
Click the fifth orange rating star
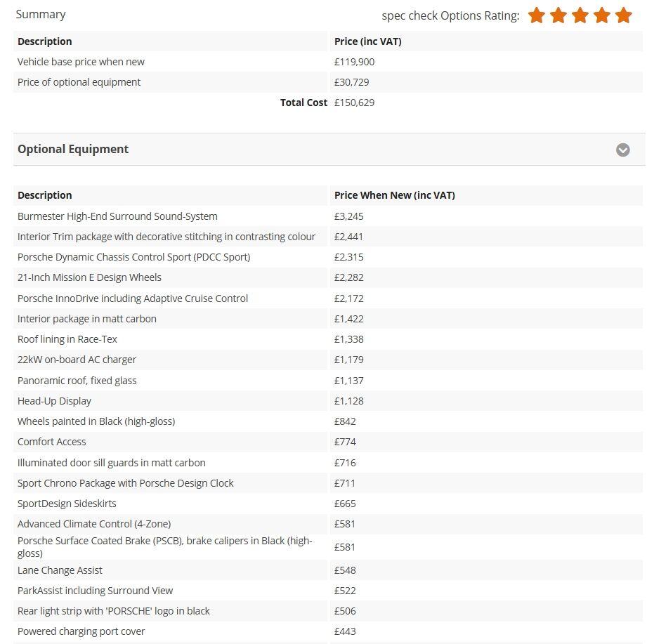pos(624,15)
